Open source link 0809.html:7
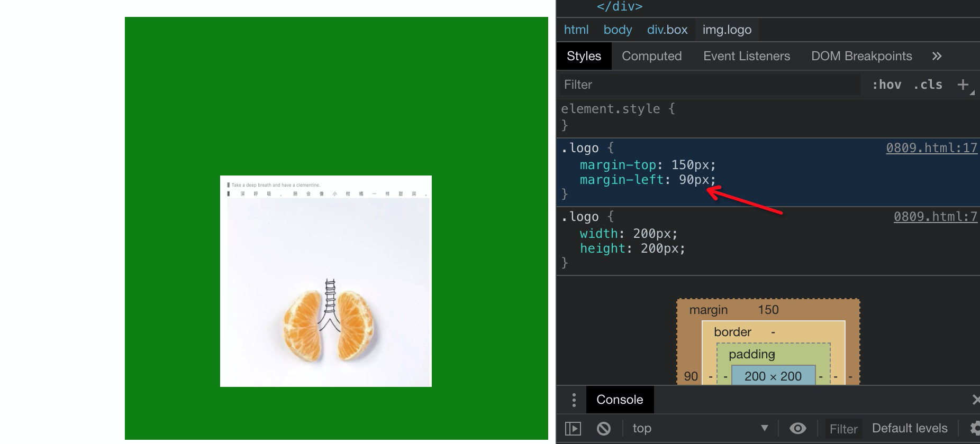Viewport: 980px width, 444px height. pyautogui.click(x=935, y=217)
